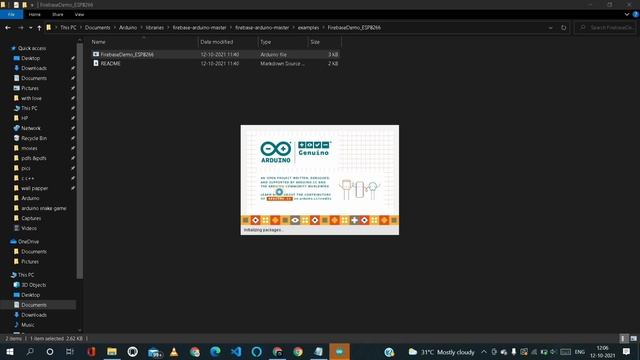The image size is (640, 360).
Task: Open Cortana from the taskbar
Action: pos(50,351)
